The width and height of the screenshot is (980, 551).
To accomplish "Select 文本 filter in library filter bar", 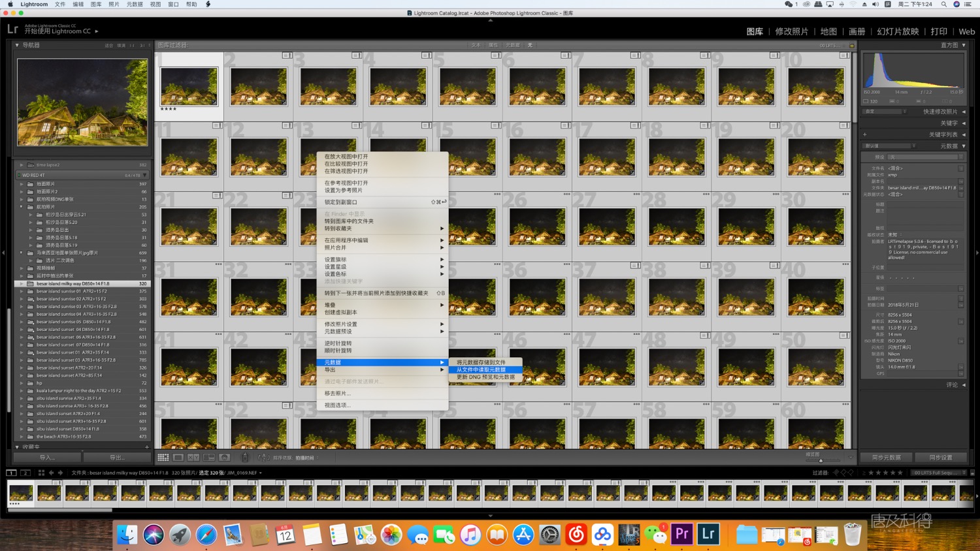I will (476, 45).
